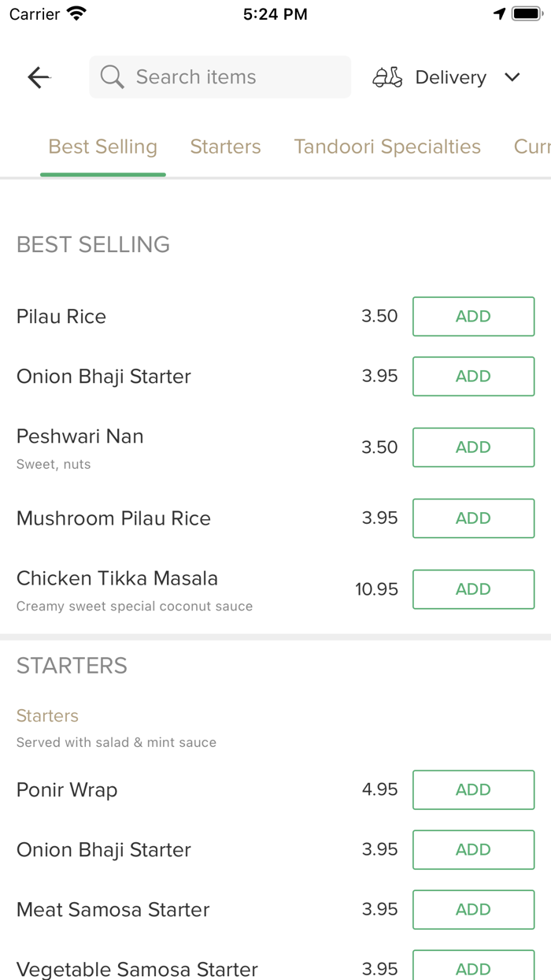The width and height of the screenshot is (551, 980).
Task: Add Meat Samosa Starter to basket
Action: (x=473, y=910)
